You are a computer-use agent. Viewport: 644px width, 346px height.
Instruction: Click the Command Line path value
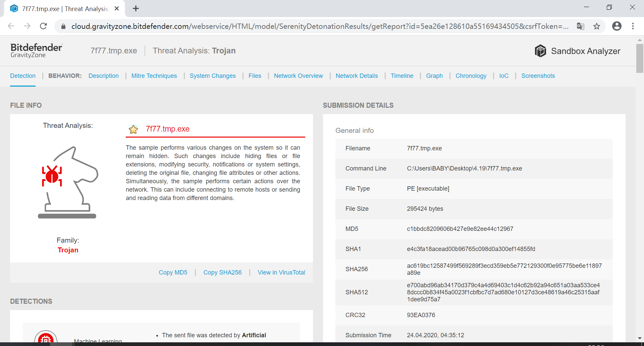coord(465,168)
